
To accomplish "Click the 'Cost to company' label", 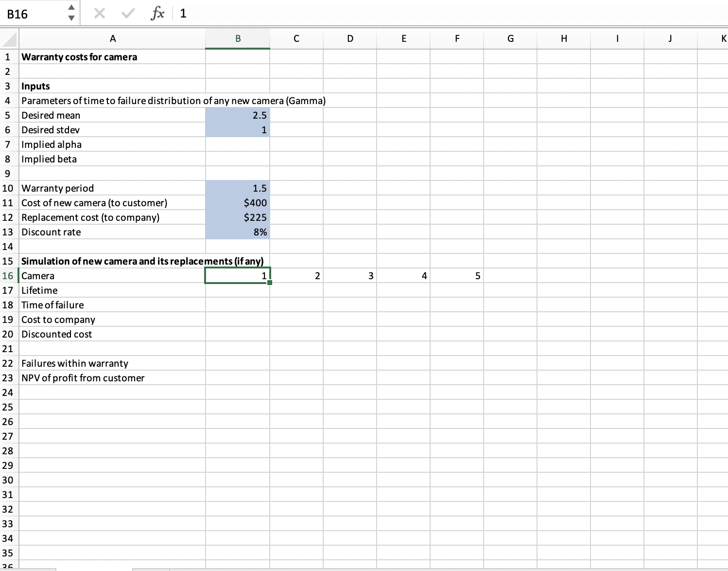I will coord(58,320).
